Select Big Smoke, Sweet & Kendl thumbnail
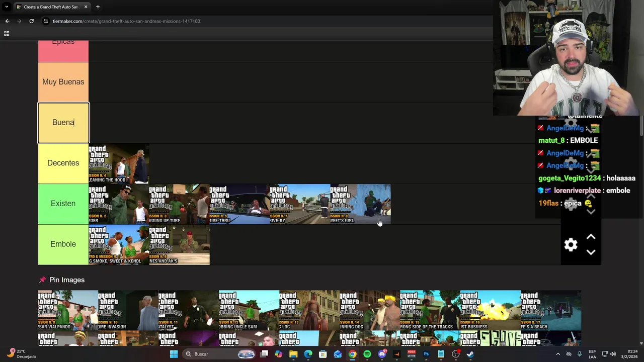 (x=119, y=245)
